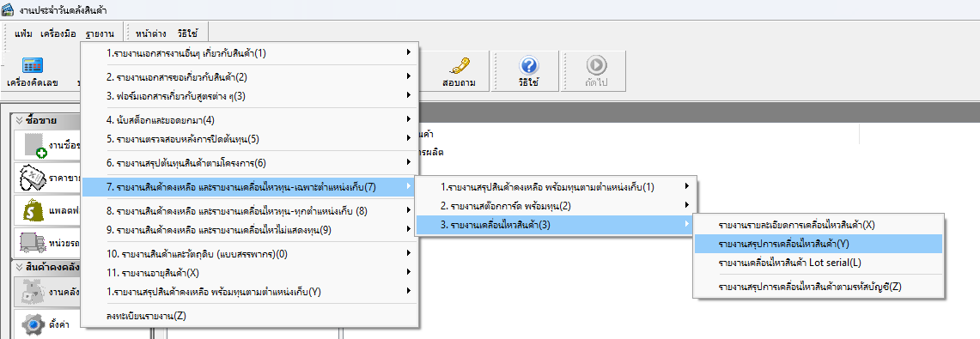The height and width of the screenshot is (339, 980).
Task: Choose ลงทะเบียนรายงาน(Z)
Action: [250, 315]
